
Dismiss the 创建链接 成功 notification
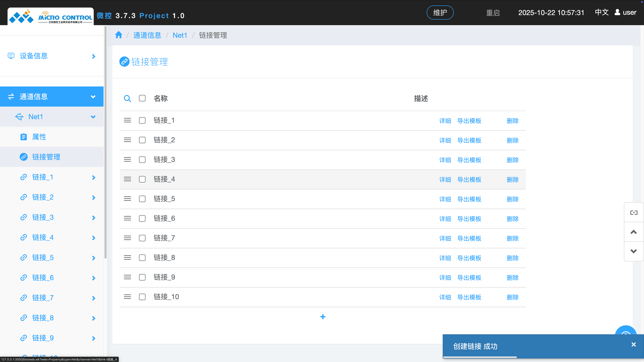coord(633,345)
